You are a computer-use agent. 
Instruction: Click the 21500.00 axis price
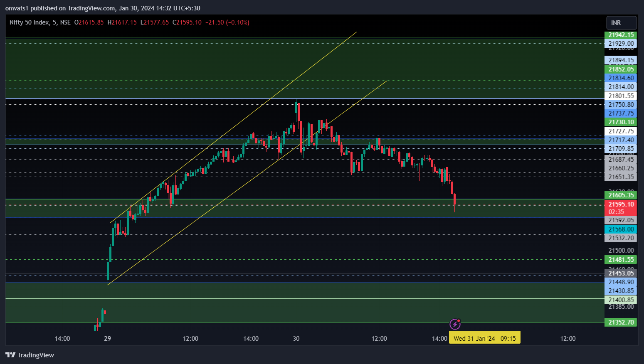[x=621, y=251]
